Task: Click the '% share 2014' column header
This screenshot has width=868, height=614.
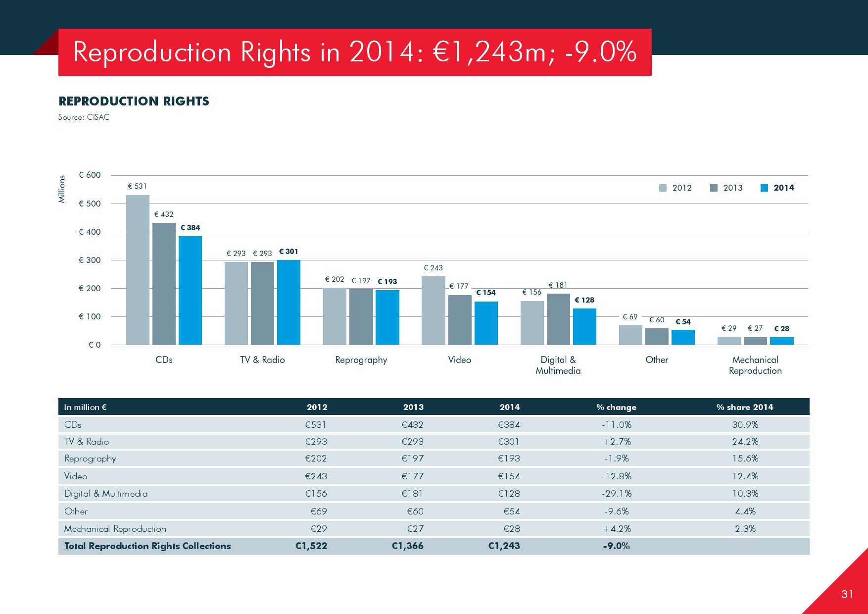Action: [744, 407]
